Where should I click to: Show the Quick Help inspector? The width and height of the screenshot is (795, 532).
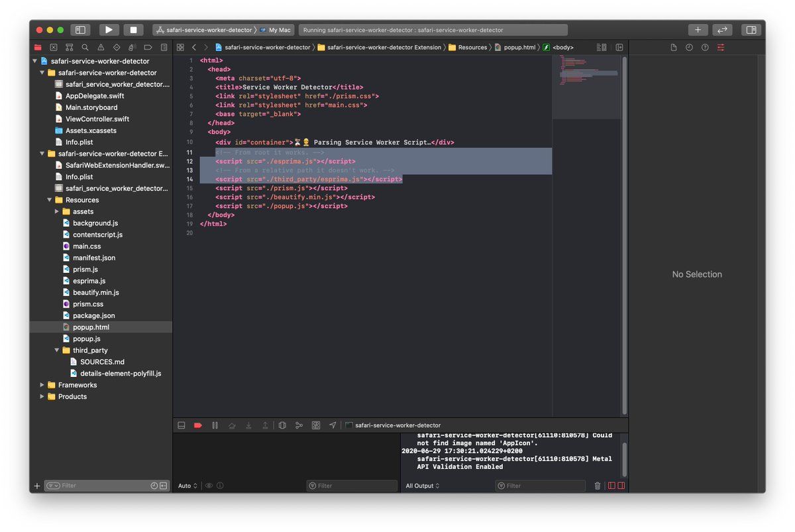[x=705, y=48]
